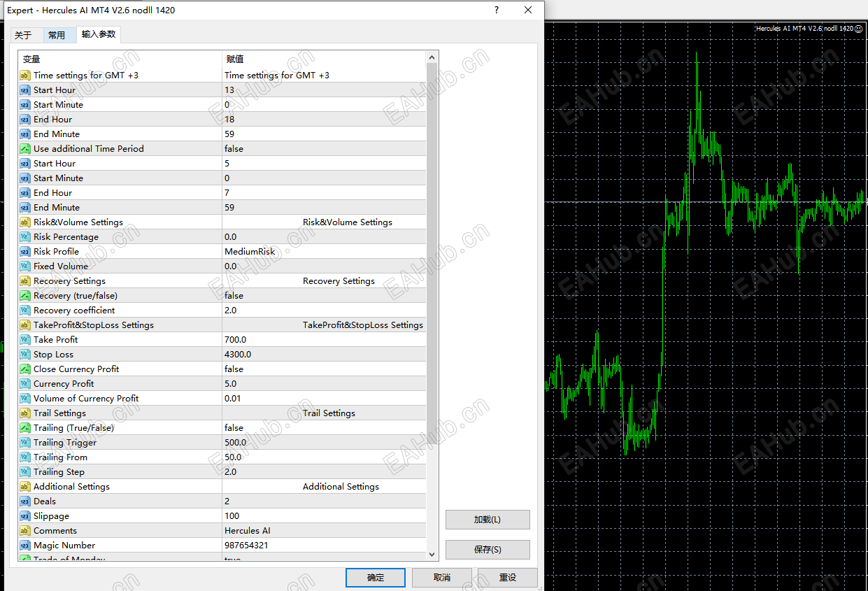Click the integer icon beside Deals
The width and height of the screenshot is (868, 591).
[x=25, y=501]
